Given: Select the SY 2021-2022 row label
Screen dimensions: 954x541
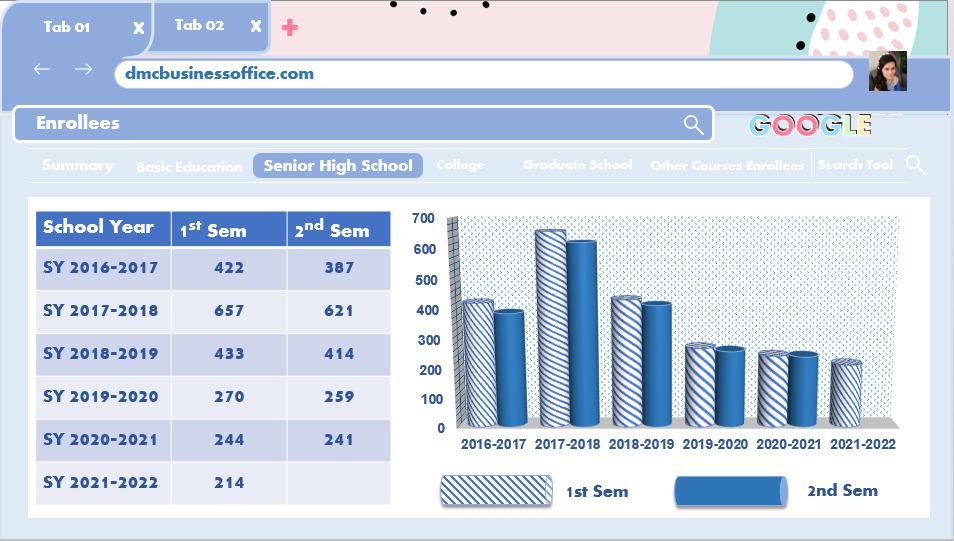Looking at the screenshot, I should coord(100,483).
